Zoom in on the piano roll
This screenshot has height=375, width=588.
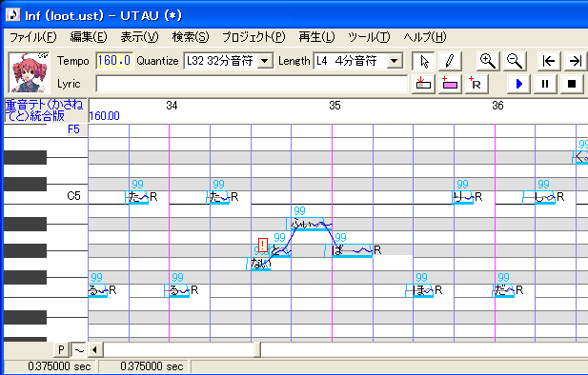488,61
